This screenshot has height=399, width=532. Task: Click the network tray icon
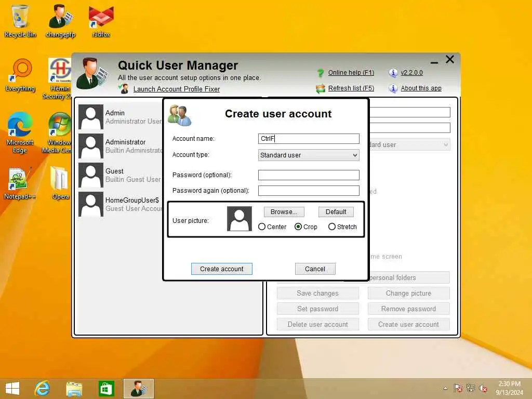click(x=470, y=388)
